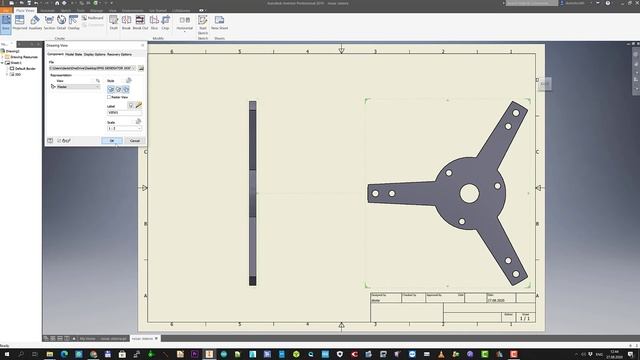
Task: Switch to the Component tab
Action: (x=56, y=54)
